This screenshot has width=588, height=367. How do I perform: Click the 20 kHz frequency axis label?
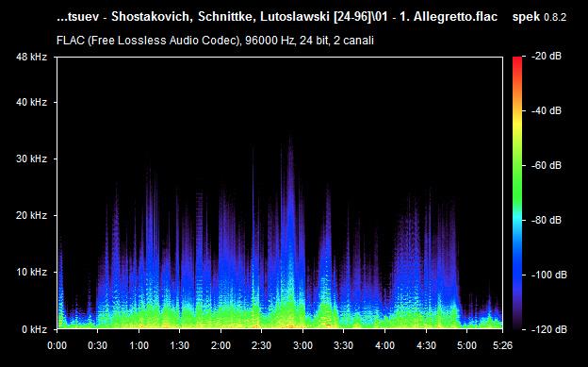click(x=31, y=215)
